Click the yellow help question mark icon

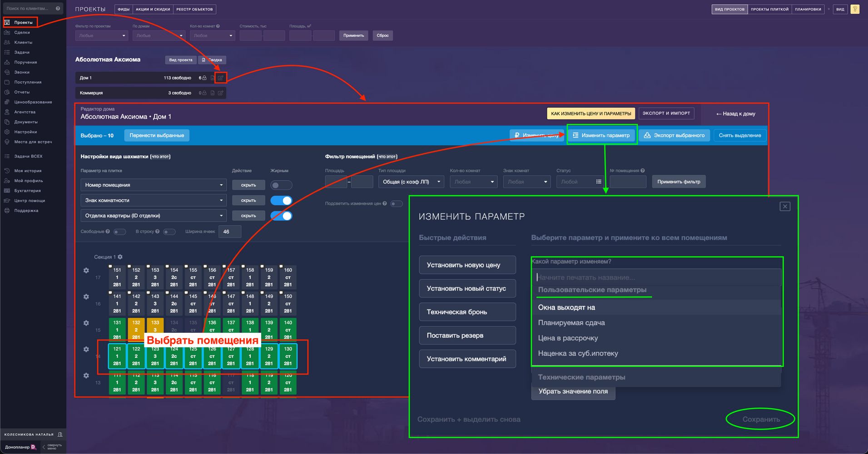855,9
